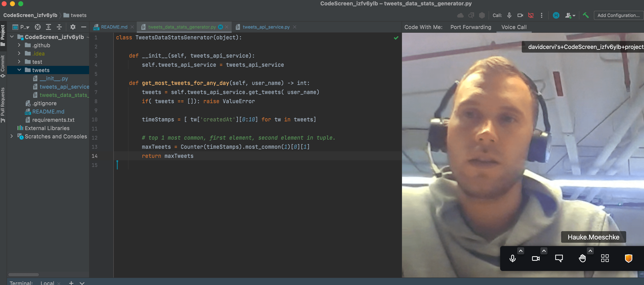Image resolution: width=644 pixels, height=285 pixels.
Task: Raise hand in the voice call controls
Action: pos(582,258)
